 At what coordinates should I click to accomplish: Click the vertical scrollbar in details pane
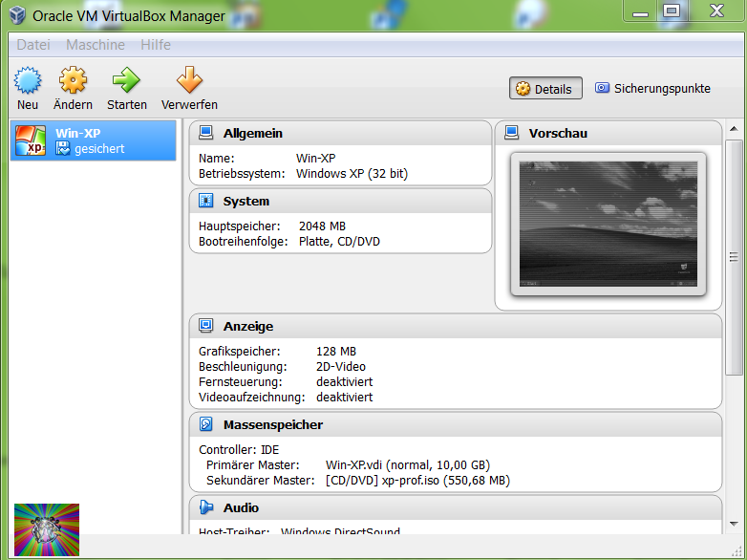coord(734,256)
